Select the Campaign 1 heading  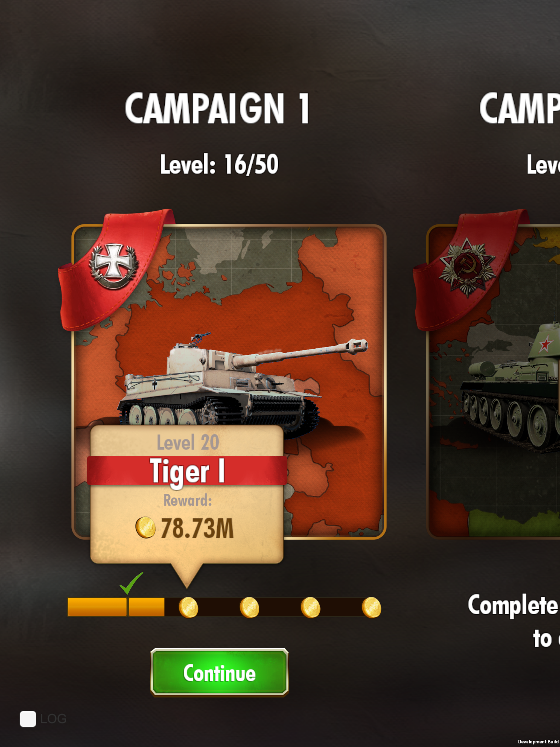pos(217,108)
